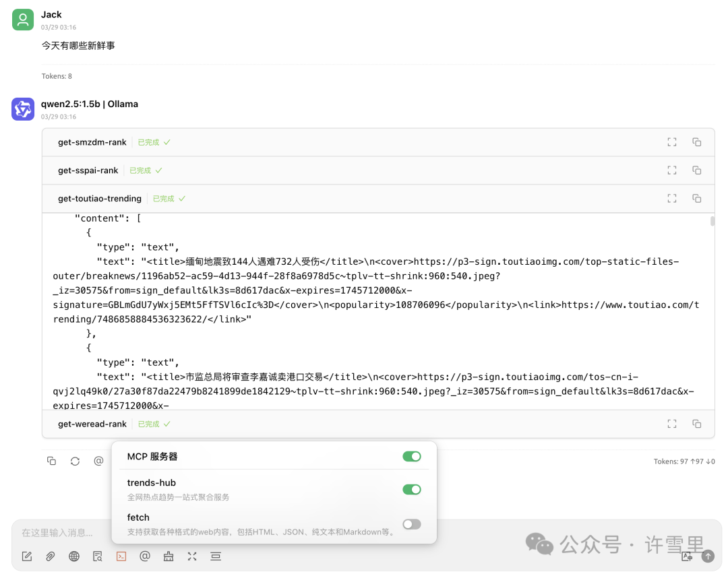Regenerate the qwen2.5 assistant response

(x=75, y=461)
